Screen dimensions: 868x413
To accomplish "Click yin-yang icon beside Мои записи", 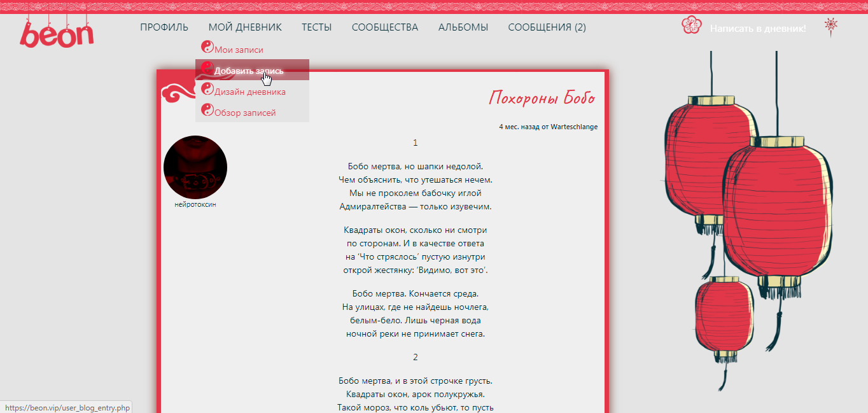I will [207, 46].
